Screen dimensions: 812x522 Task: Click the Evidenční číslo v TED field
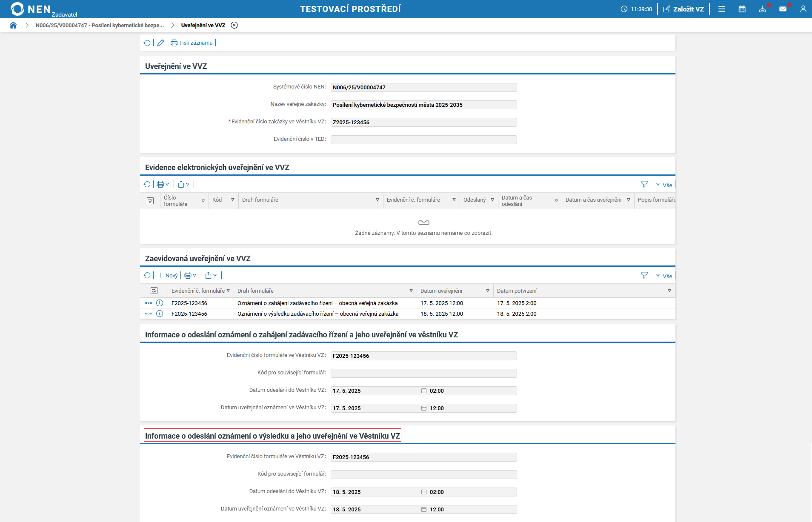click(423, 140)
